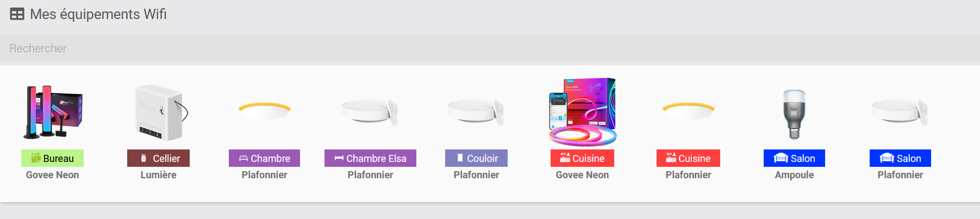Click the Couloir room tag

pos(476,158)
